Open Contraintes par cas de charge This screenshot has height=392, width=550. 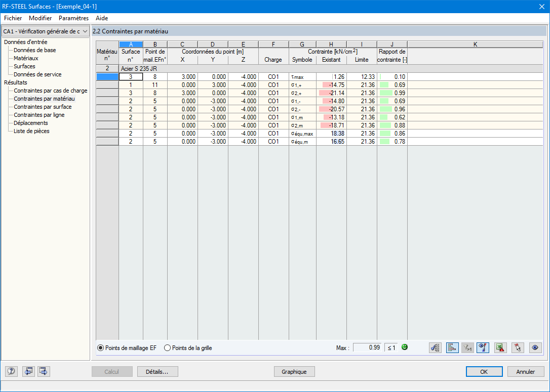pyautogui.click(x=51, y=91)
